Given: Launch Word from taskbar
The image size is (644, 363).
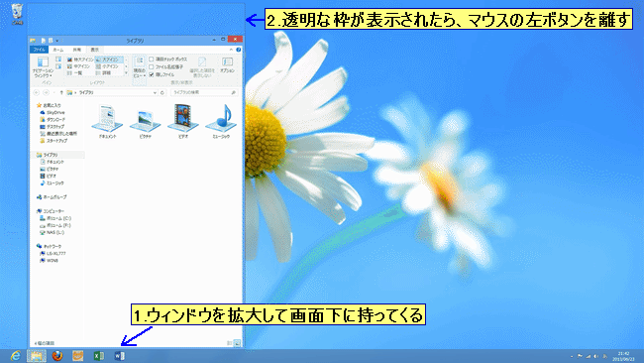Looking at the screenshot, I should 120,356.
